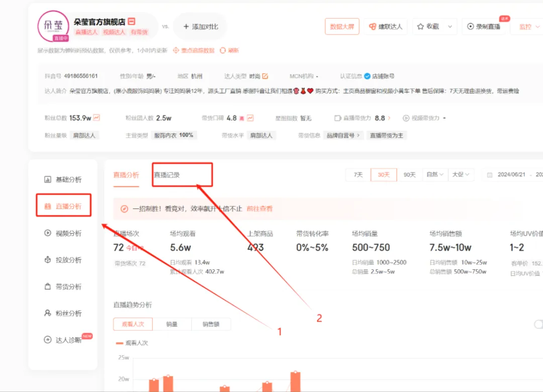
Task: Click the plus icon in 添加对比
Action: coord(186,27)
